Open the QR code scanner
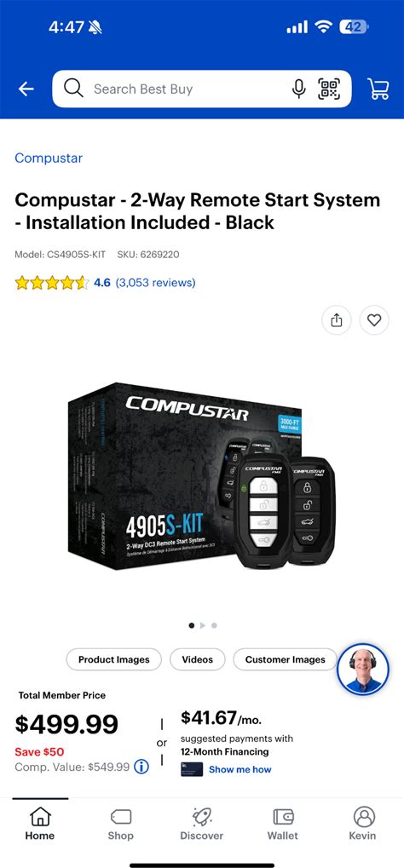 [329, 89]
